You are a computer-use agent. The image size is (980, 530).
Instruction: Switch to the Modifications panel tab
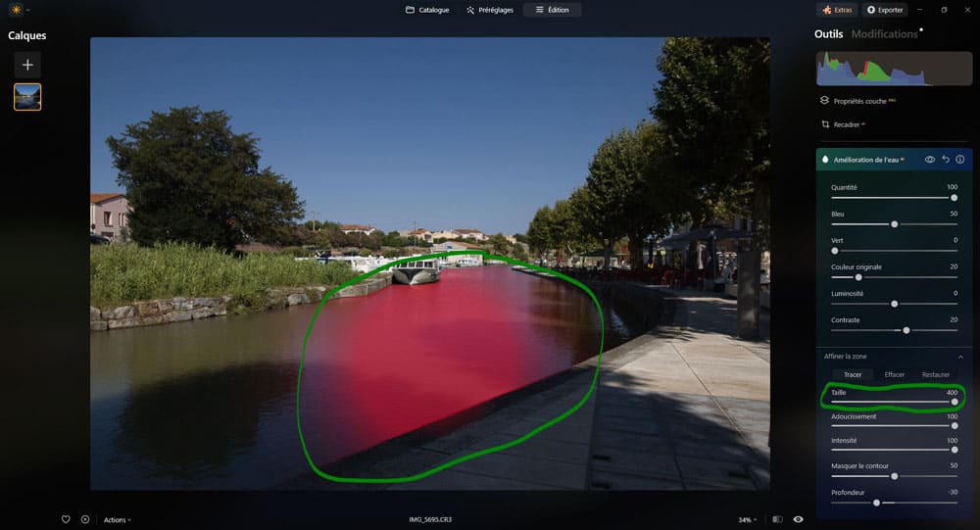click(884, 34)
